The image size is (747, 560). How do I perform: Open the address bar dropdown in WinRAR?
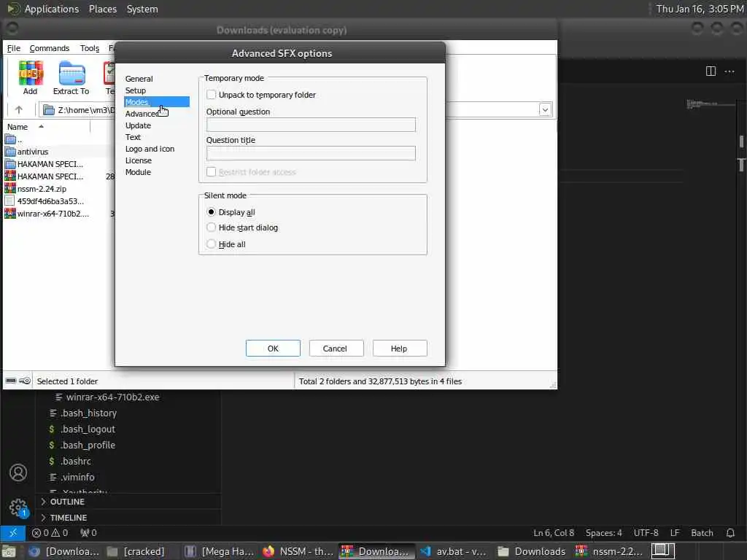[545, 110]
